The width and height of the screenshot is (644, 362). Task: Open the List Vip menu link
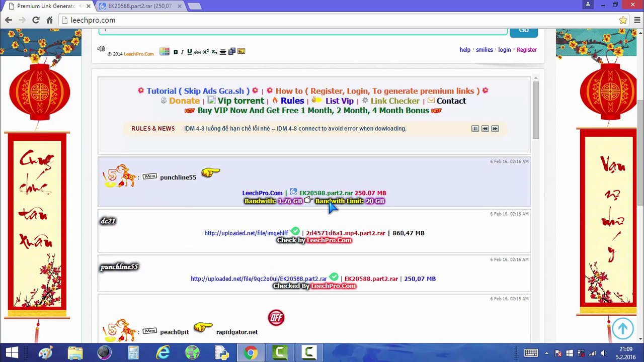[340, 101]
